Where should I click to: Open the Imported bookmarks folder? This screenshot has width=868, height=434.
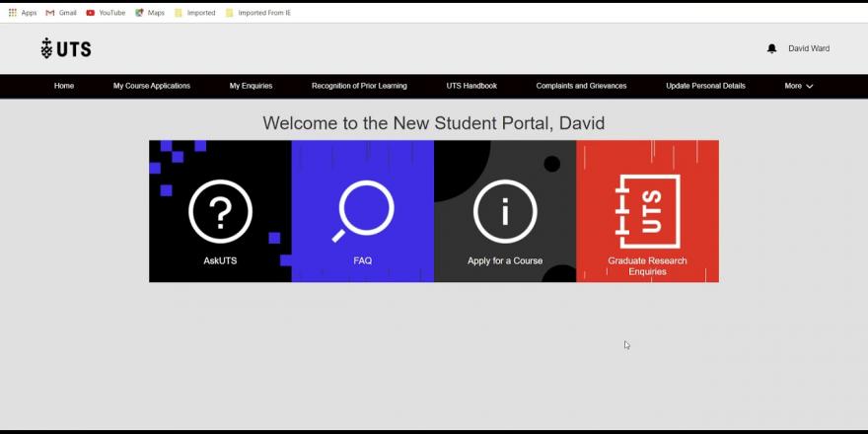click(x=195, y=13)
